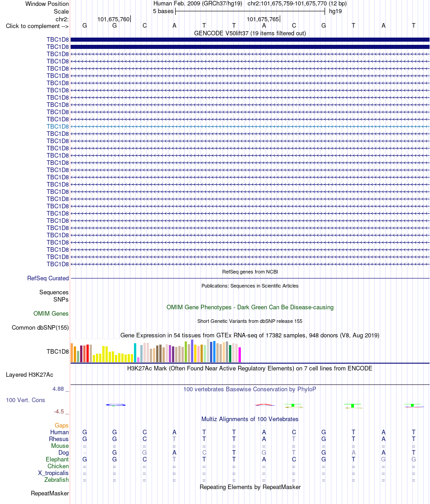The width and height of the screenshot is (430, 504).
Task: Click the magenta bar ending the GTEx chart
Action: pos(240,355)
